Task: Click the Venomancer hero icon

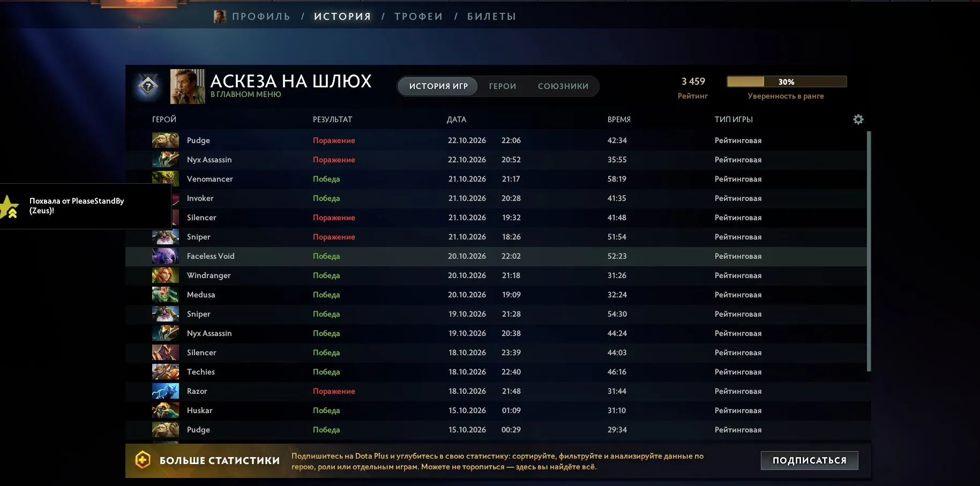Action: click(166, 178)
